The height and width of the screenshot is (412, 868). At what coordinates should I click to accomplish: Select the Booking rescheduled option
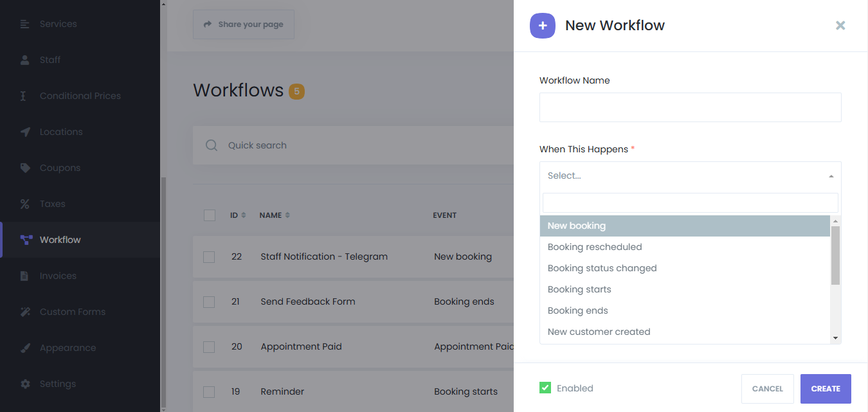tap(594, 247)
